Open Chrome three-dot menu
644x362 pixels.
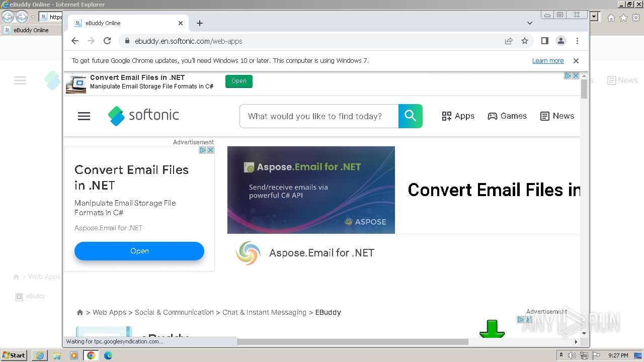coord(577,41)
